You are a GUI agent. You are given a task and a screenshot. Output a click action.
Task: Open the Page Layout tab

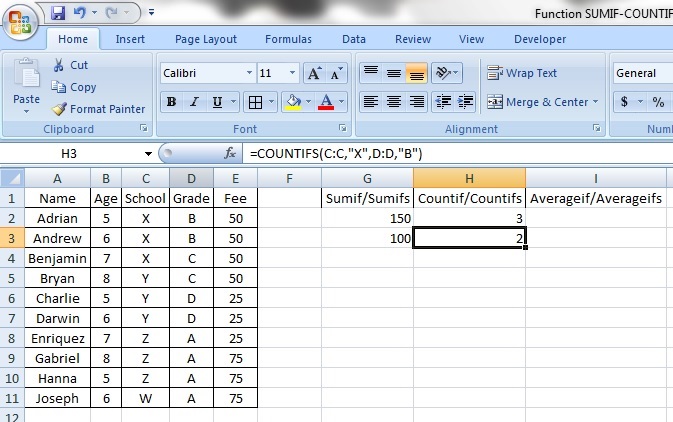206,39
